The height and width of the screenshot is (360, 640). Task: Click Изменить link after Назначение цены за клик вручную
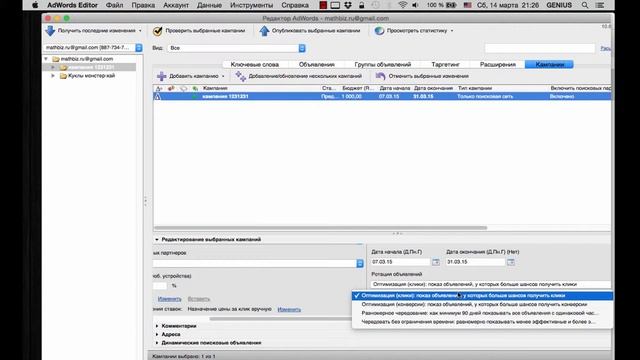[x=289, y=309]
